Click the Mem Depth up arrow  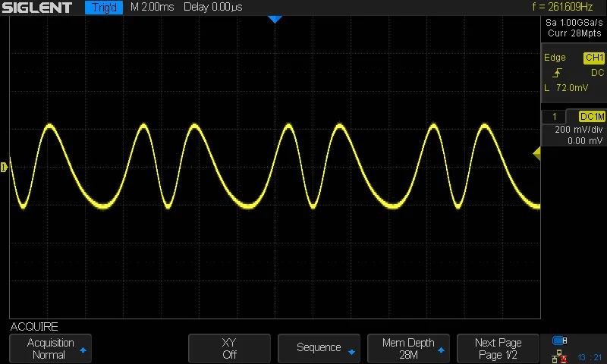pyautogui.click(x=441, y=350)
